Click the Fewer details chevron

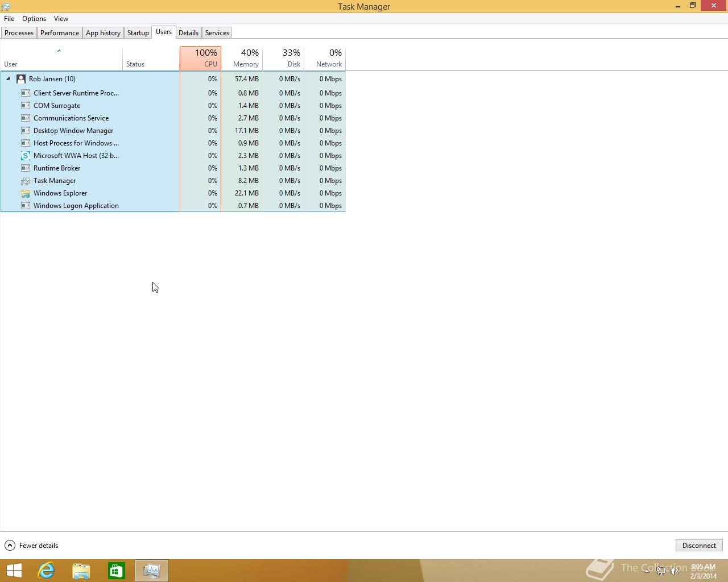[x=10, y=546]
